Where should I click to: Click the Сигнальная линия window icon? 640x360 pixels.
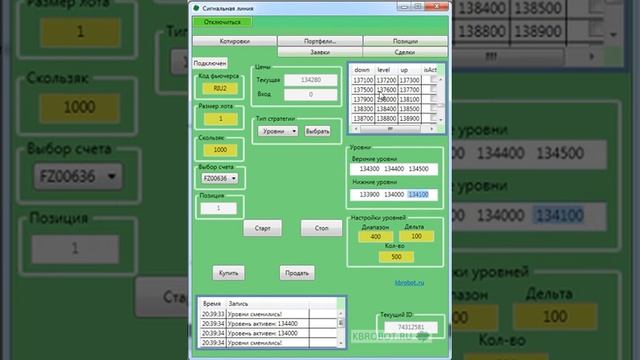(196, 8)
